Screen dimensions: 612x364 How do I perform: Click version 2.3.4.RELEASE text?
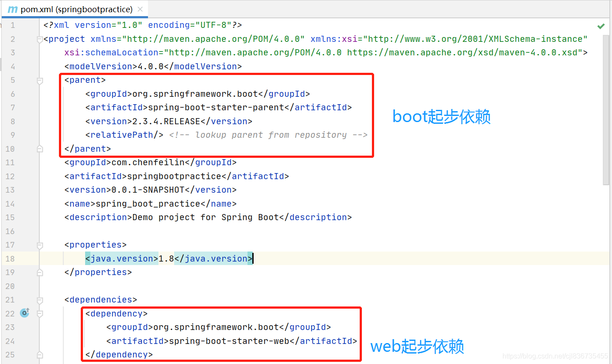tap(169, 121)
